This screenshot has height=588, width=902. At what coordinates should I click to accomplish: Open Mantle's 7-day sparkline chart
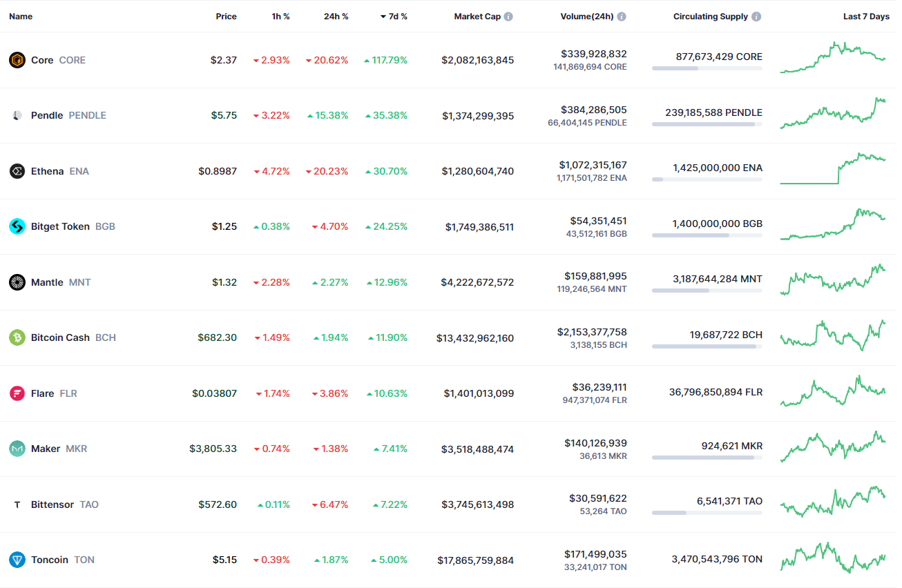pos(833,280)
